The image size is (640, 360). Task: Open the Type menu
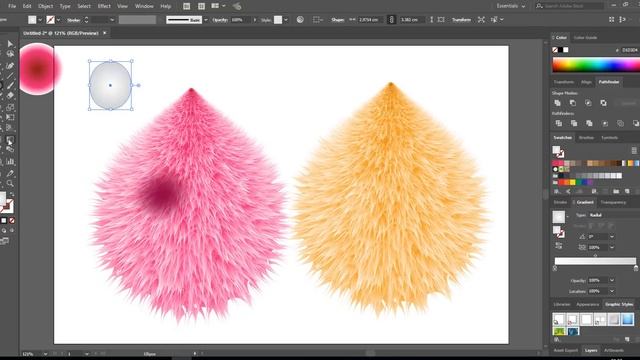65,6
